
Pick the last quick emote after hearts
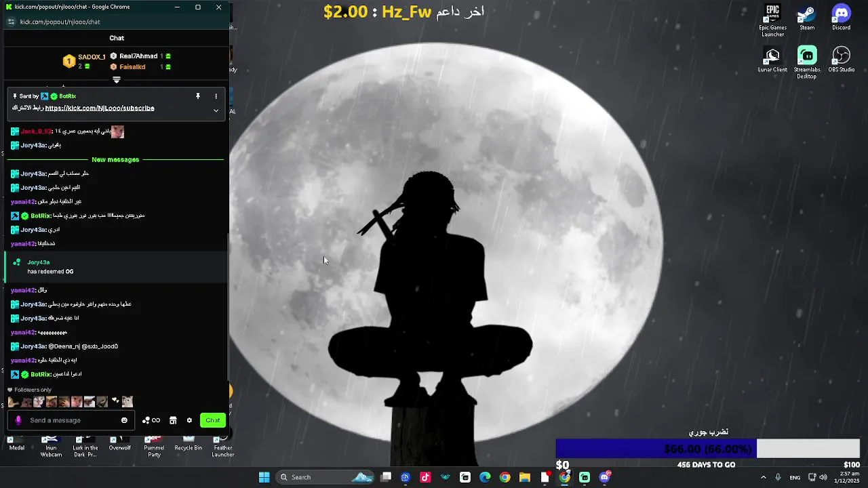(127, 402)
